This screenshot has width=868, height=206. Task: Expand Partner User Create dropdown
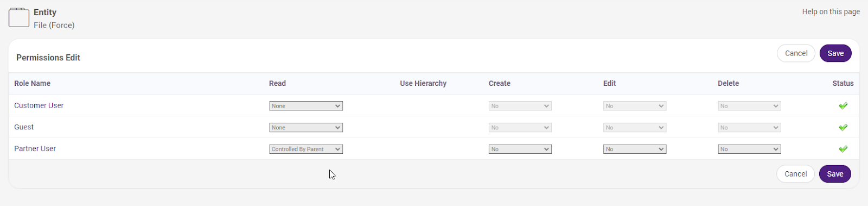pyautogui.click(x=520, y=149)
